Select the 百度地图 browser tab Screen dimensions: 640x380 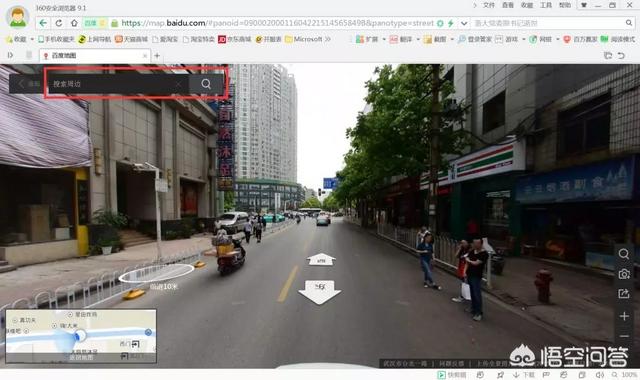point(95,56)
